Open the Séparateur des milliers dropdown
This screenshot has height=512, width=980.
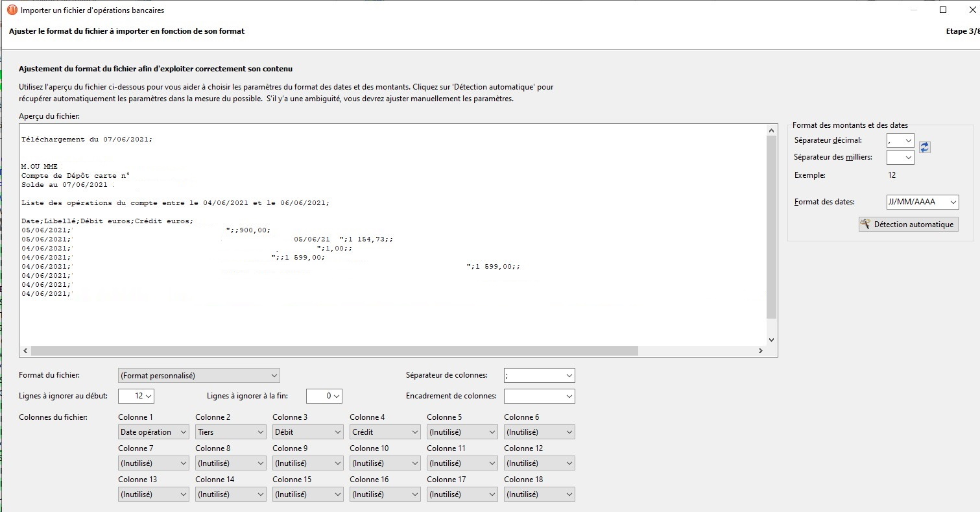(900, 157)
